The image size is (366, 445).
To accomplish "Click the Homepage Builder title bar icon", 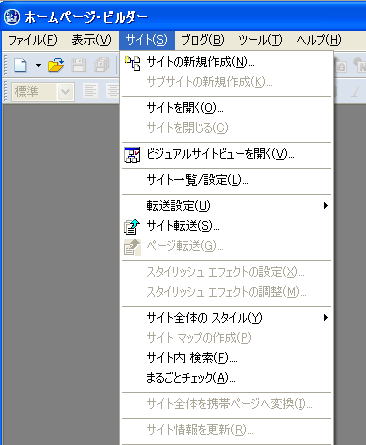I will coord(12,17).
